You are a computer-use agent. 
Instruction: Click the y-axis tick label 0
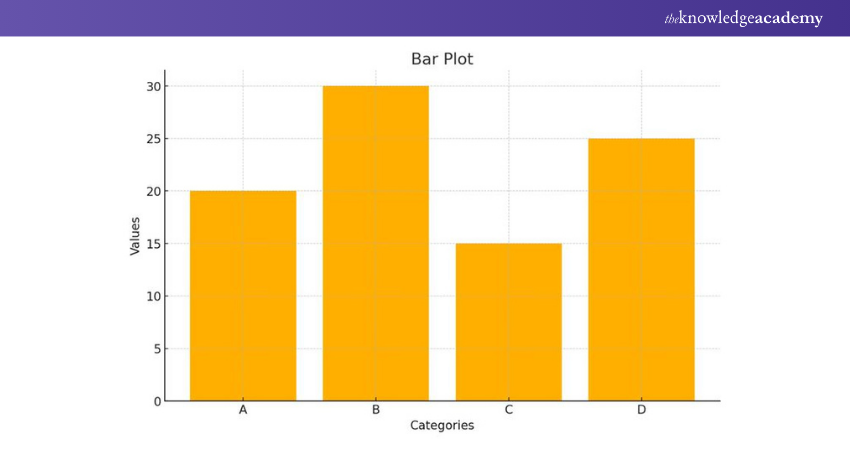(x=156, y=401)
